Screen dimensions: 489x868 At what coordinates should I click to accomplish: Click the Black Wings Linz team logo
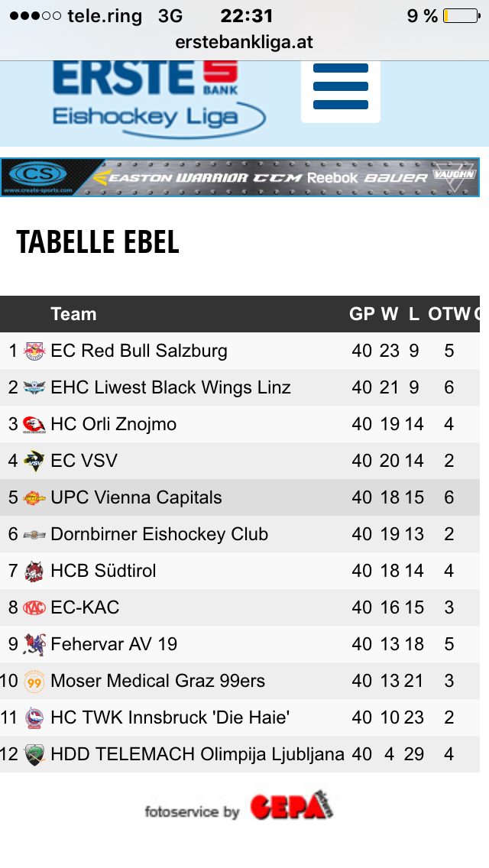[x=34, y=388]
